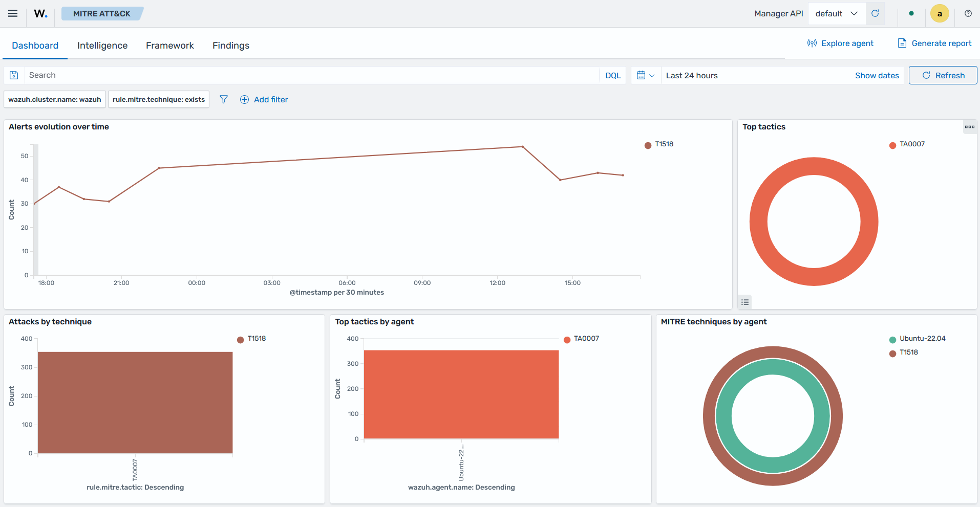Open the user avatar menu
Viewport: 980px width, 507px height.
[x=940, y=14]
